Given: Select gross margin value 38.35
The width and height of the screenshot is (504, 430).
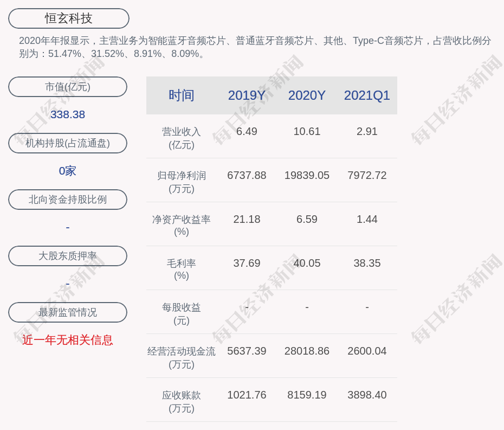Looking at the screenshot, I should pos(367,263).
